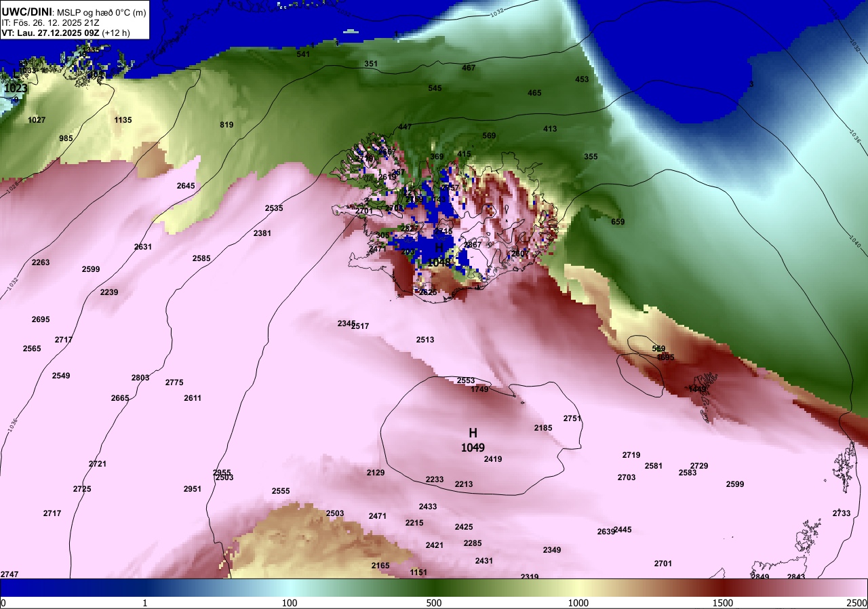Click the 2500 tick on the color scale
868x609 pixels.
point(857,603)
